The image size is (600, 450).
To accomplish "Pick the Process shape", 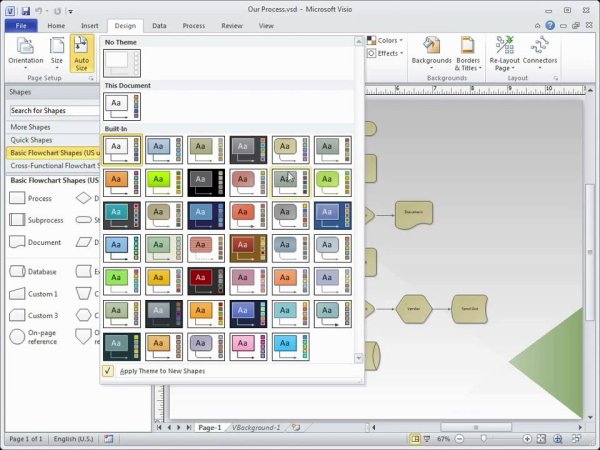I will pos(31,198).
